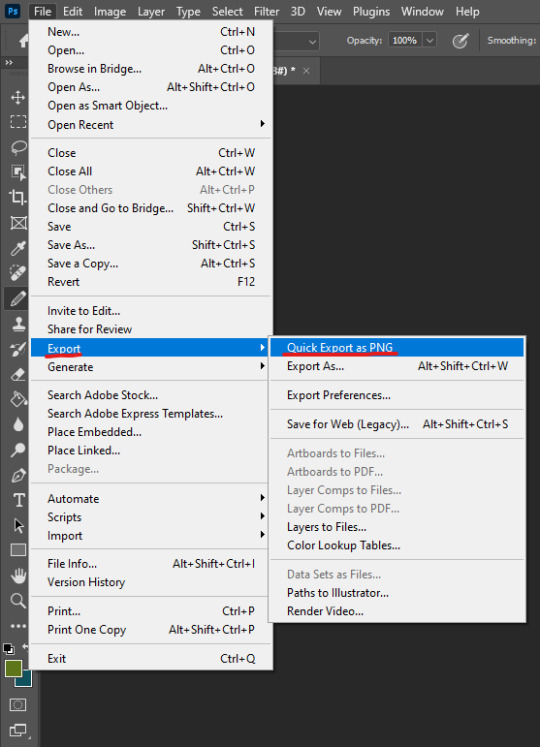The image size is (540, 747).
Task: Choose Save for Web (Legacy)...
Action: pos(397,424)
